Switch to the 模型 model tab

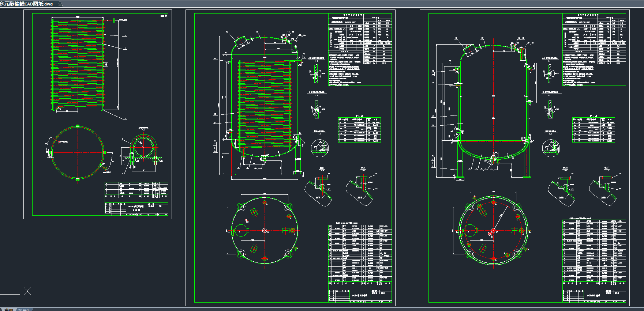(x=9, y=310)
